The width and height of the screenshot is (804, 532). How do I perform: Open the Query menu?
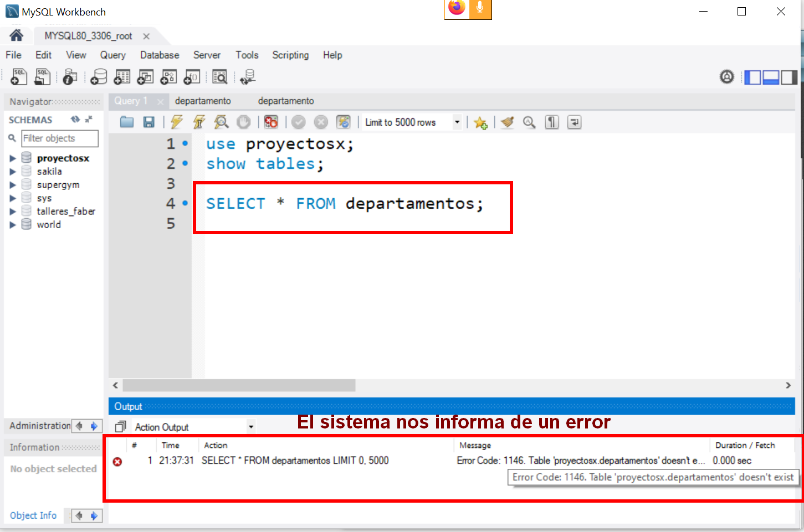click(x=112, y=55)
